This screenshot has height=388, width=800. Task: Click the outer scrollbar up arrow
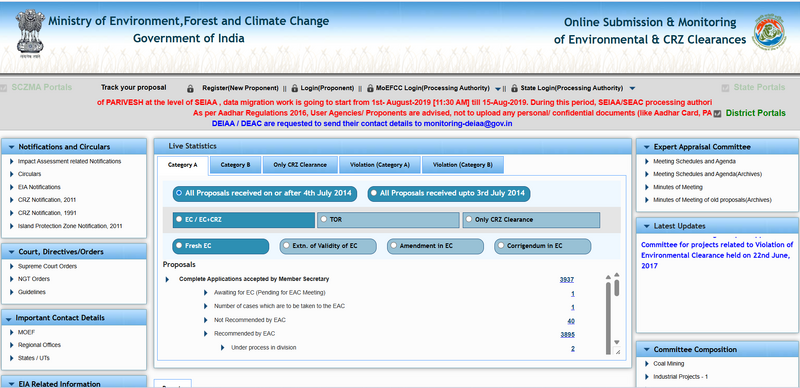[616, 275]
